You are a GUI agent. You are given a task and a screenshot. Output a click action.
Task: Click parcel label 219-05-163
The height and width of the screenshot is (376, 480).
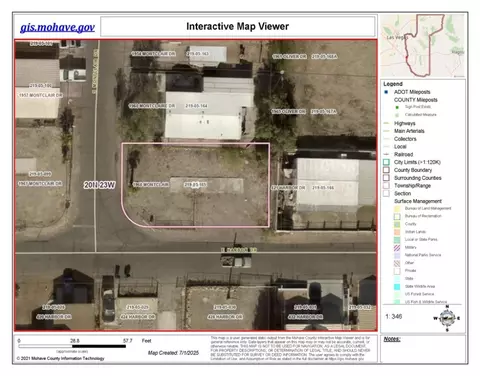198,53
